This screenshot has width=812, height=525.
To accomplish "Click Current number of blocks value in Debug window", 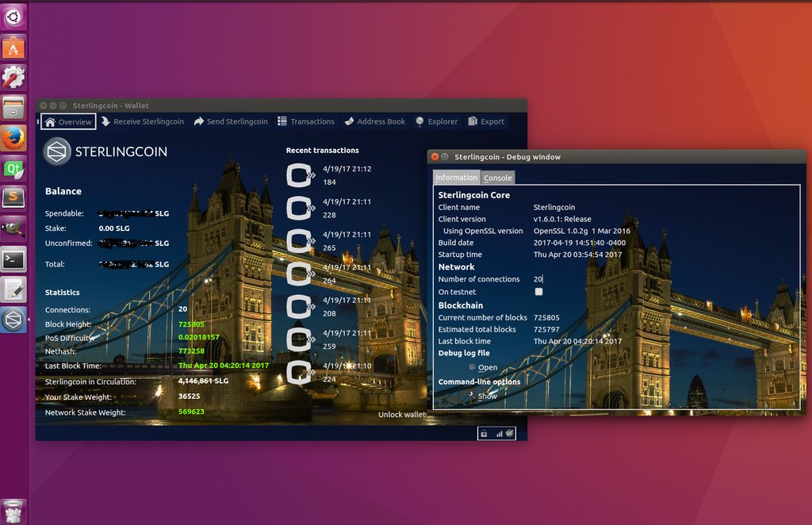I will click(546, 318).
